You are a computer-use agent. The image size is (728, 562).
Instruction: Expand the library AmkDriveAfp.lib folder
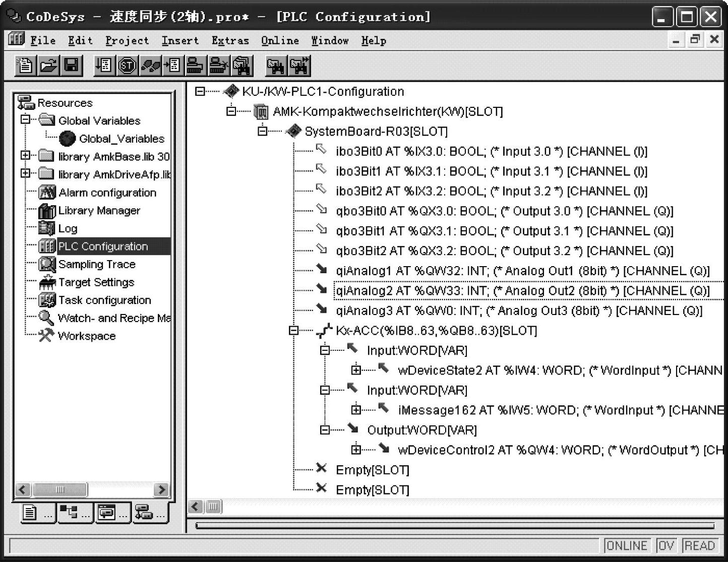pos(25,173)
